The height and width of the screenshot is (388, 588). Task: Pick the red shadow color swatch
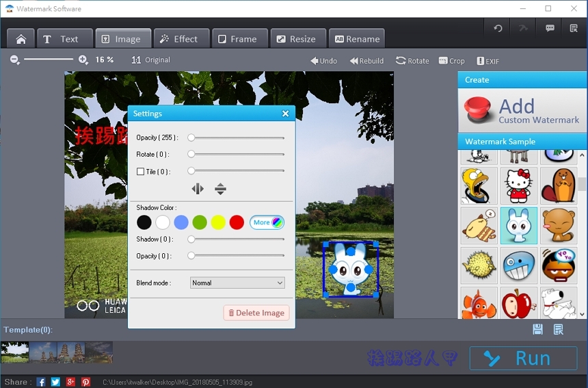237,222
